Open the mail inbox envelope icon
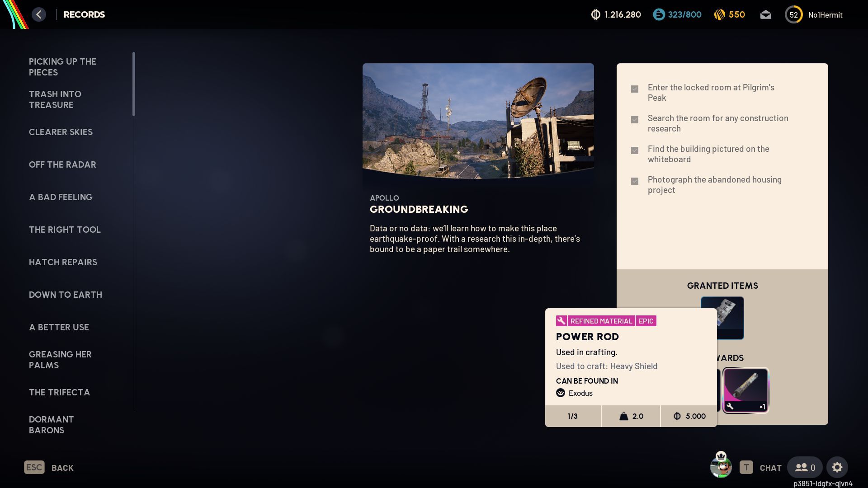Screen dimensions: 868x488 [x=765, y=15]
